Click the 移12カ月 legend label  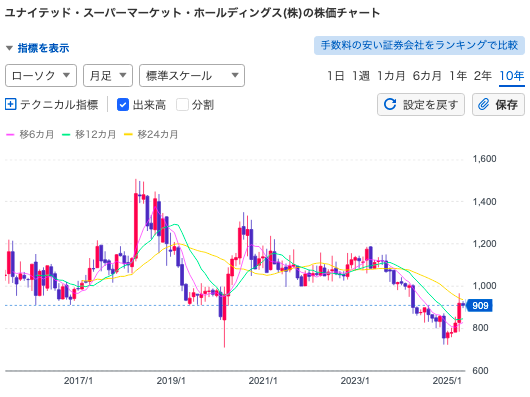[96, 134]
